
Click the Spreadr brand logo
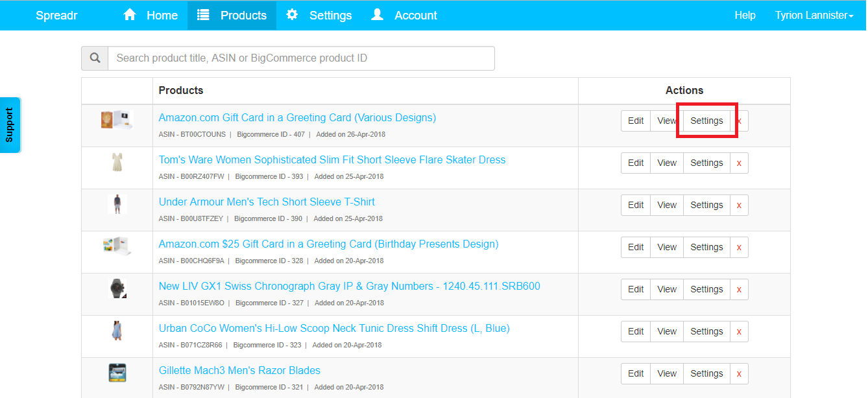[x=56, y=15]
